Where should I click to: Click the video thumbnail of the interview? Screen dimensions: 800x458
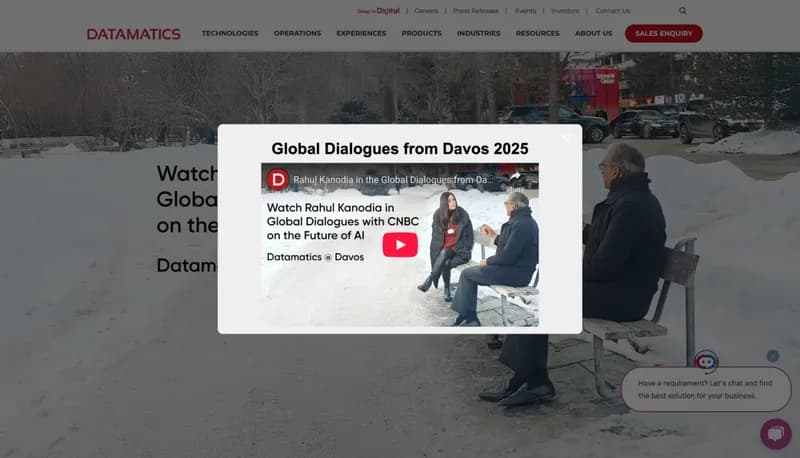[400, 245]
